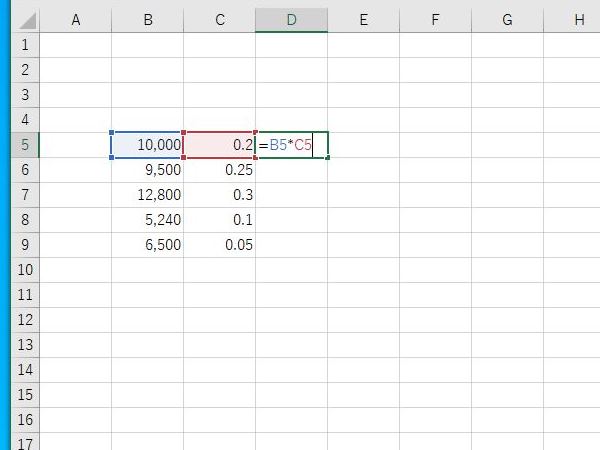Viewport: 600px width, 450px height.
Task: Select column D header
Action: point(292,20)
